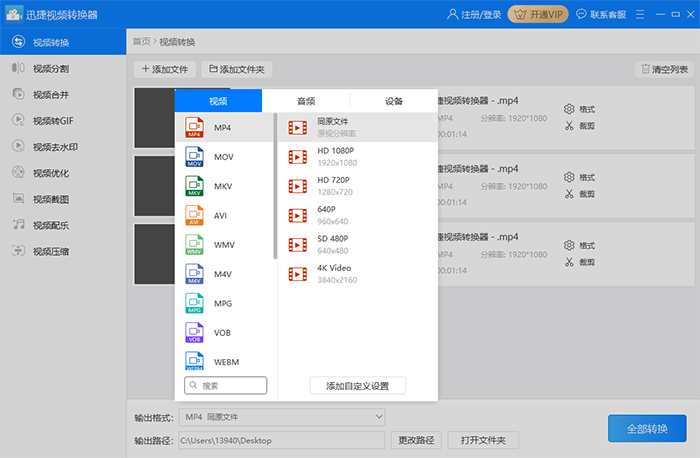The width and height of the screenshot is (700, 458).
Task: Open the hamburger menu in title bar
Action: coord(640,15)
